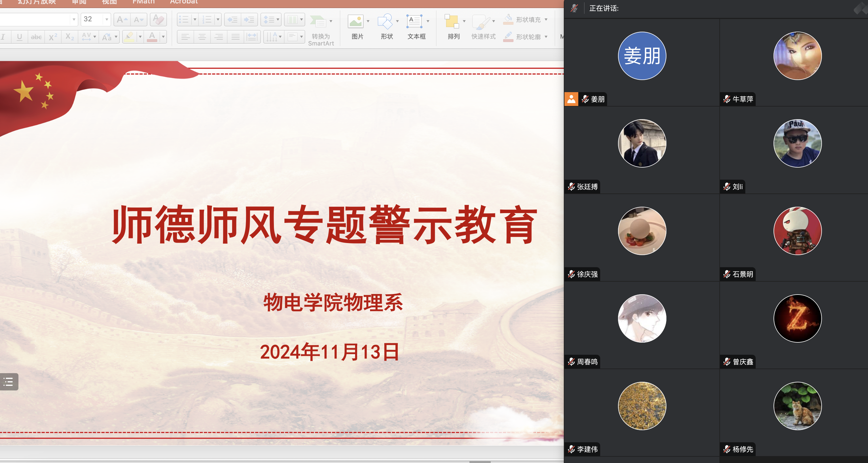Open the 形状 shapes gallery icon
868x463 pixels.
coord(385,22)
